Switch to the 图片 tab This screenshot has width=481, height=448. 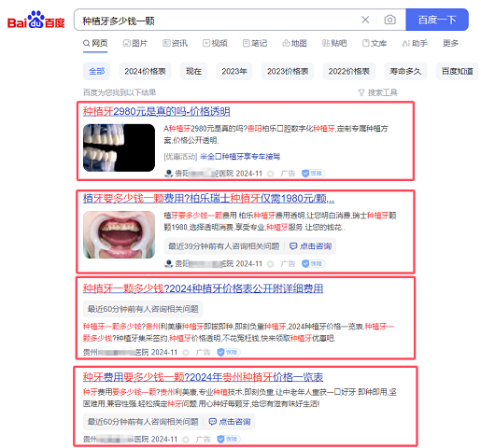pyautogui.click(x=135, y=43)
